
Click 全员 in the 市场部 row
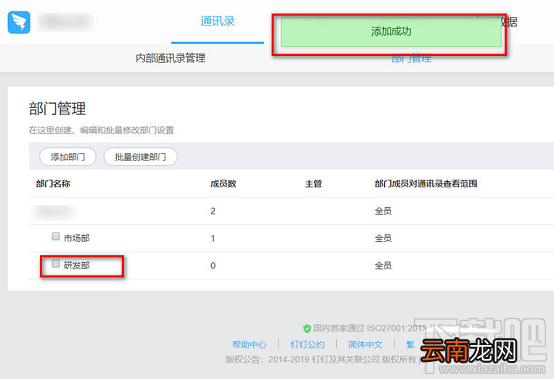(x=383, y=238)
